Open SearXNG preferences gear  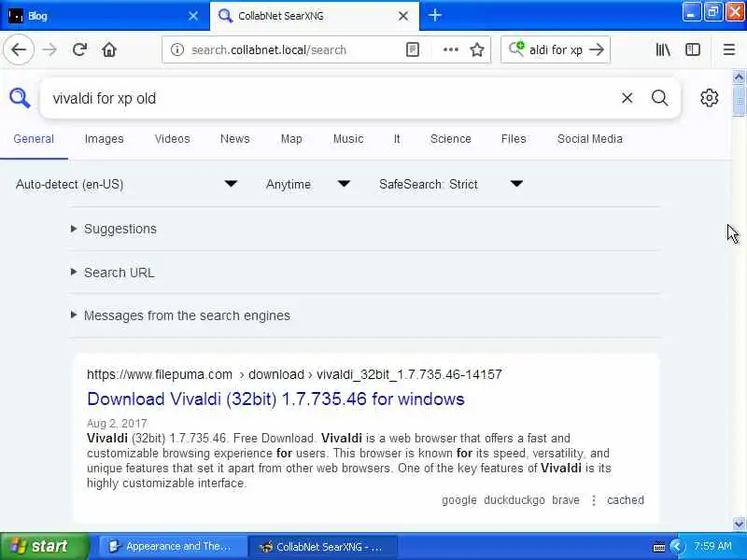(709, 98)
